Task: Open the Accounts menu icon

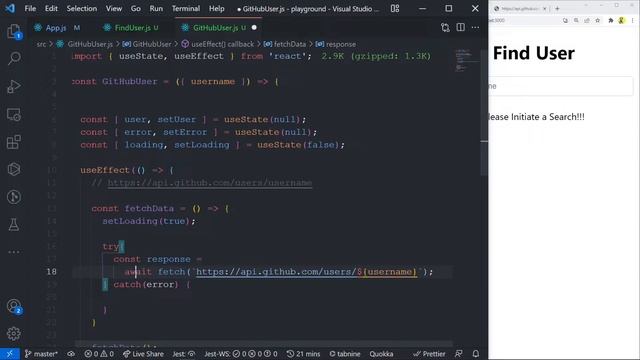Action: [14, 306]
